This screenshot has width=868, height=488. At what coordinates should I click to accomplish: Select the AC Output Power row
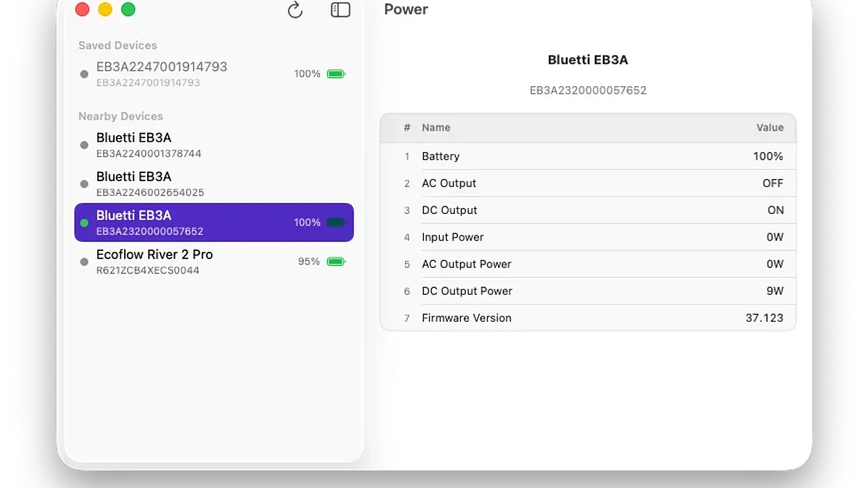[x=588, y=264]
